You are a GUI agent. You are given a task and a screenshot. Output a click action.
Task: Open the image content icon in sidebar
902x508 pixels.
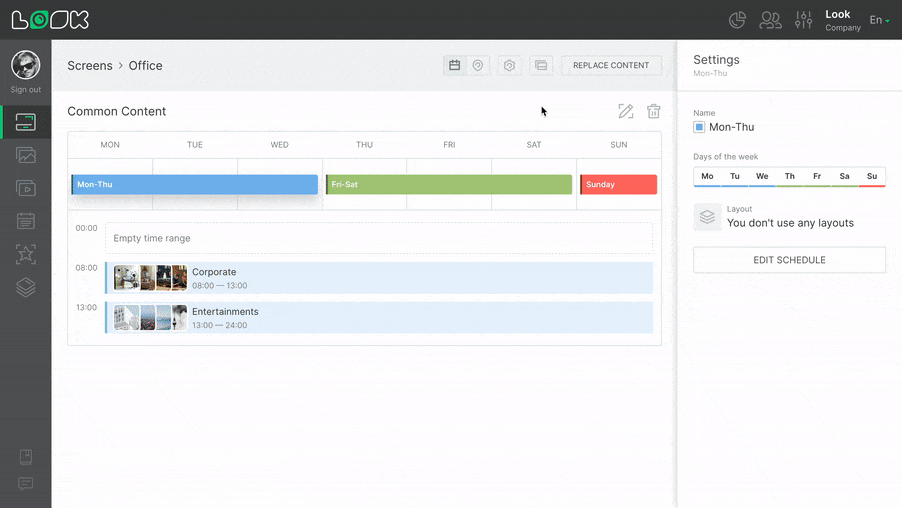[26, 155]
